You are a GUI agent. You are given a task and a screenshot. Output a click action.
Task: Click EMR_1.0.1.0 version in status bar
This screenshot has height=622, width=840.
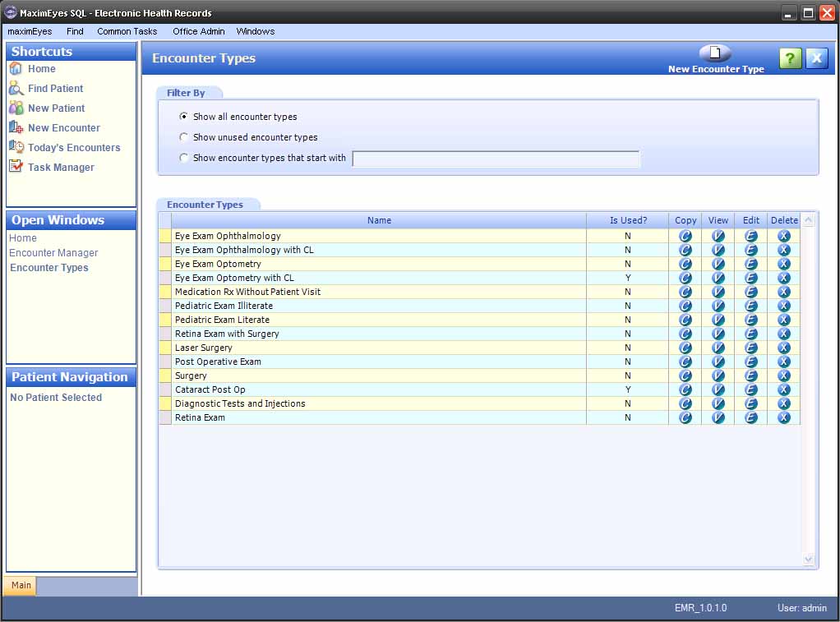[701, 608]
